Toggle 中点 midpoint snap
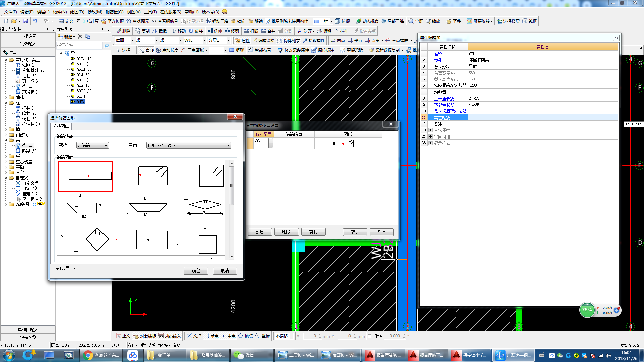The height and width of the screenshot is (362, 644). tap(228, 336)
